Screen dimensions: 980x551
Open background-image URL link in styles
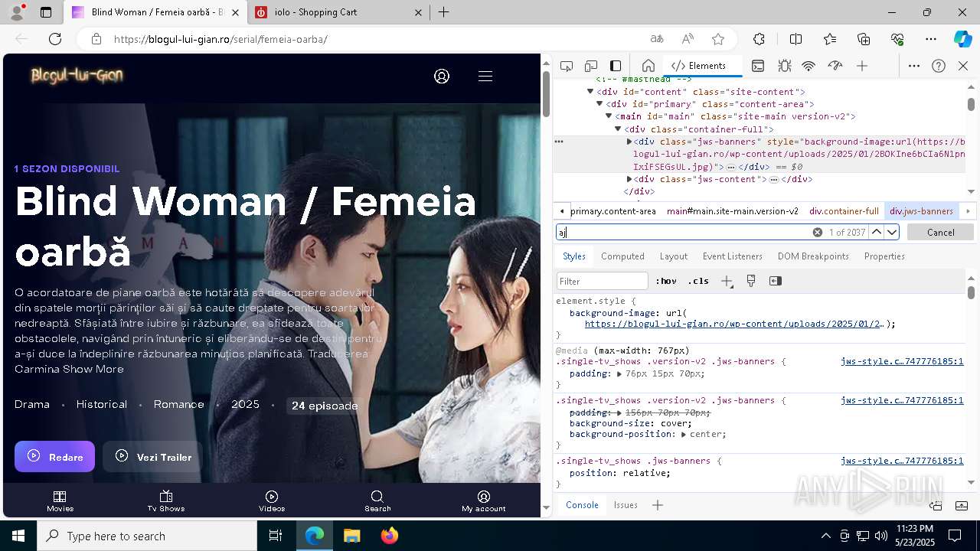733,324
